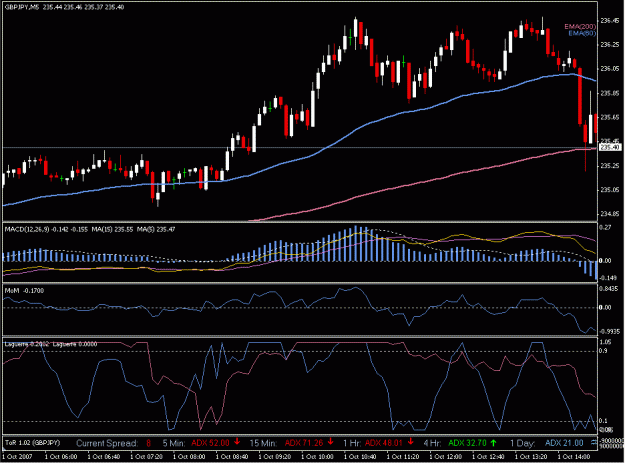Click the 1 Oct 09:20 time label
The width and height of the screenshot is (625, 463).
coord(274,457)
